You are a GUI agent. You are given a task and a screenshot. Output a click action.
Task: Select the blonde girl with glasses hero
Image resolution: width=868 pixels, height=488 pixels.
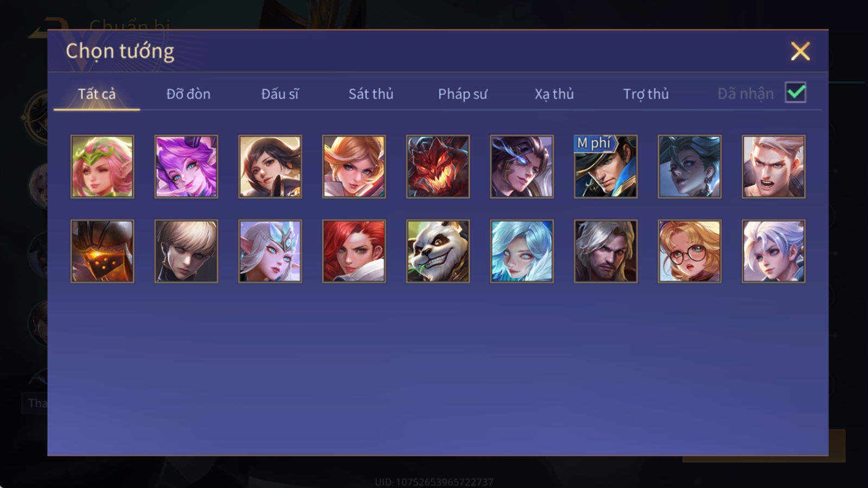(690, 251)
